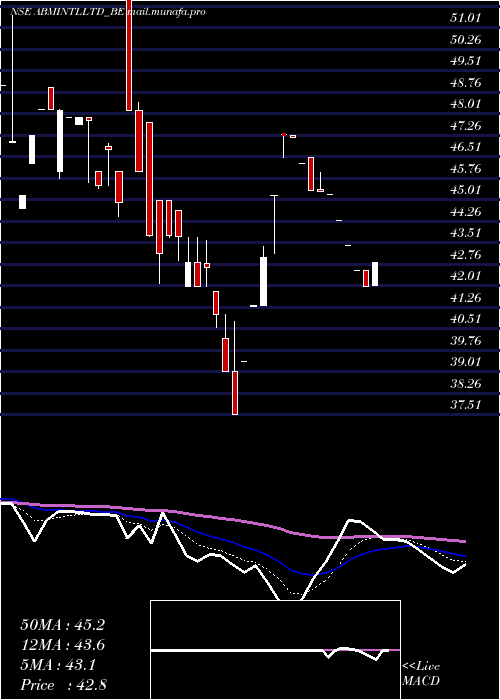Click the 37.51 price axis label
Image resolution: width=500 pixels, height=700 pixels.
point(466,405)
